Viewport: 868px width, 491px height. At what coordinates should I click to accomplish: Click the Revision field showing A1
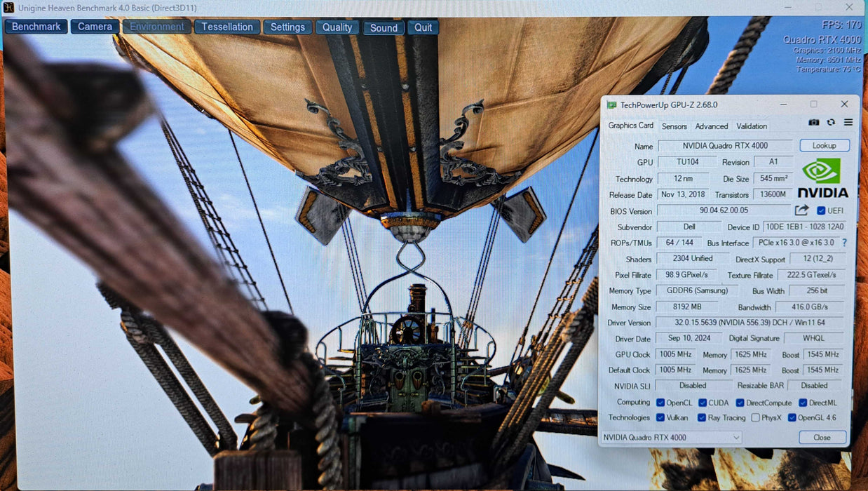[773, 162]
